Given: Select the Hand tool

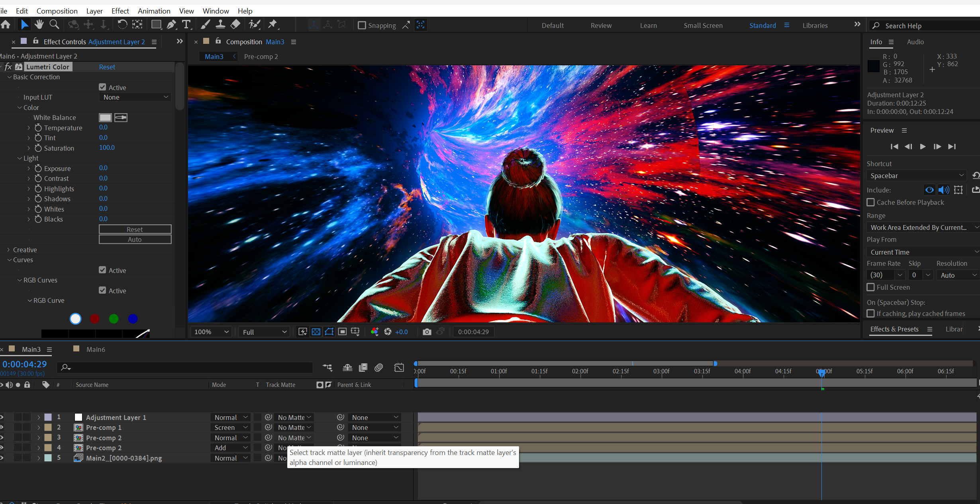Looking at the screenshot, I should pyautogui.click(x=39, y=25).
